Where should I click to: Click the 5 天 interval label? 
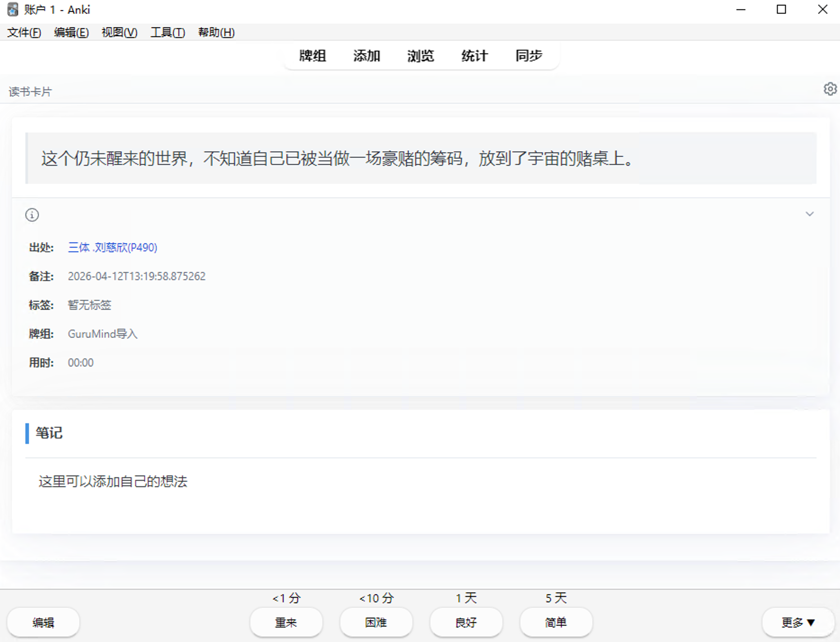tap(556, 598)
